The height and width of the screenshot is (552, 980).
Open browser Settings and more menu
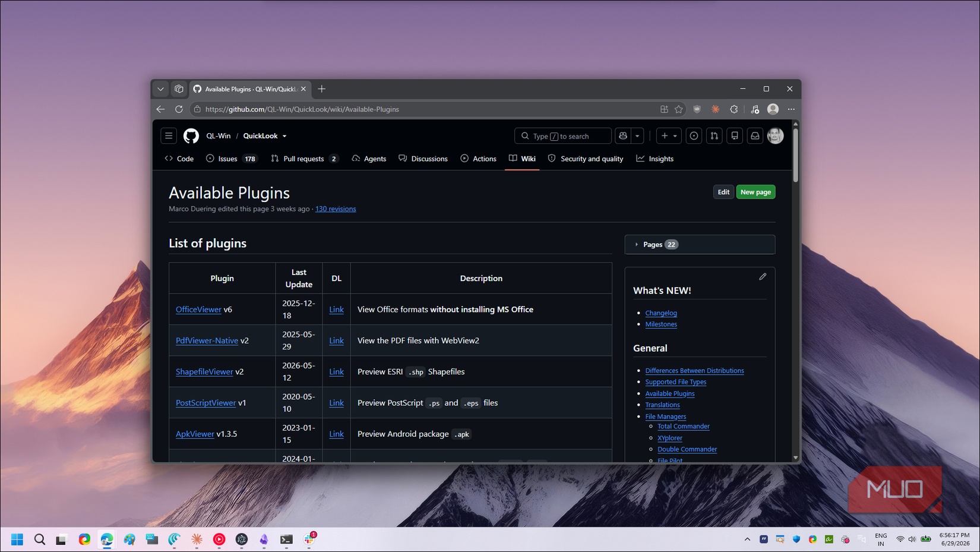[x=791, y=109]
